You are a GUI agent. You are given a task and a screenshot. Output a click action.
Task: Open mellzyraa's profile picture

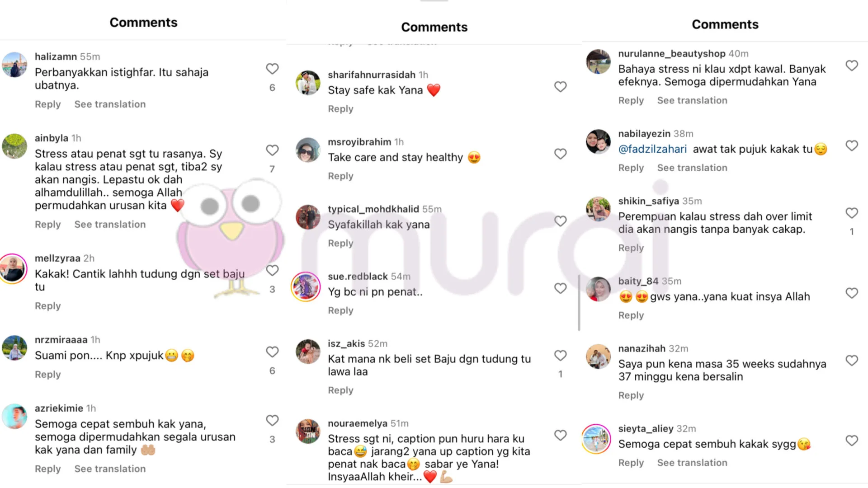coord(14,269)
